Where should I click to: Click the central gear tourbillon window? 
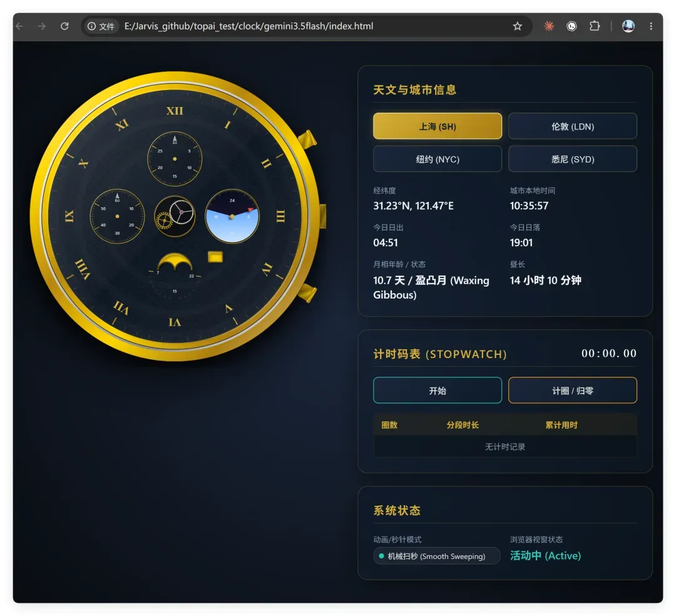pyautogui.click(x=175, y=216)
